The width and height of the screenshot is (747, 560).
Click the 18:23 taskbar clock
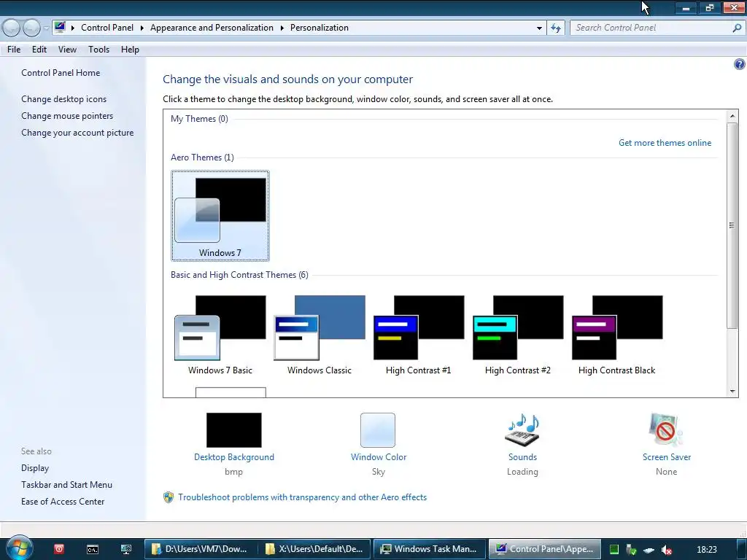pyautogui.click(x=706, y=550)
